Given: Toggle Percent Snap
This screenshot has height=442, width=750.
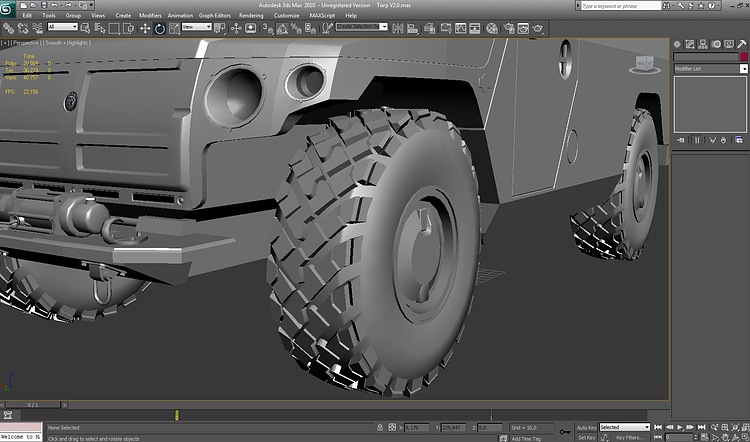Looking at the screenshot, I should click(296, 29).
